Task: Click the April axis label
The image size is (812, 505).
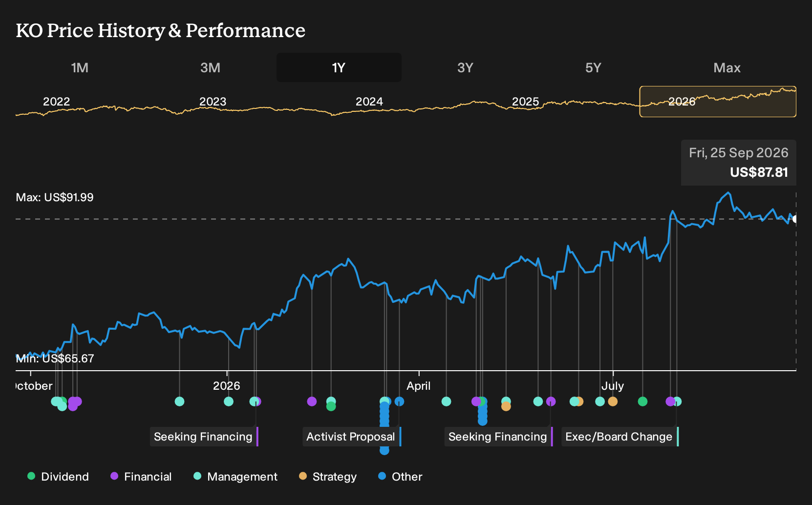Action: [x=419, y=386]
